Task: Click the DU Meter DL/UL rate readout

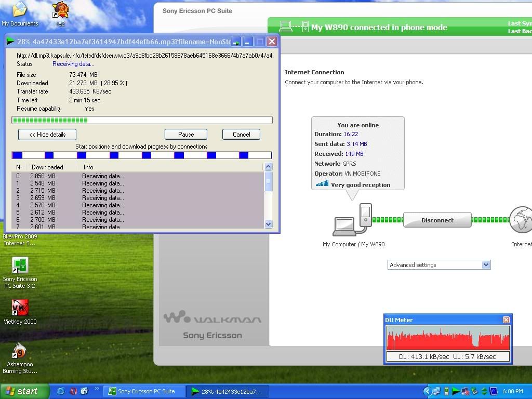Action: 448,356
